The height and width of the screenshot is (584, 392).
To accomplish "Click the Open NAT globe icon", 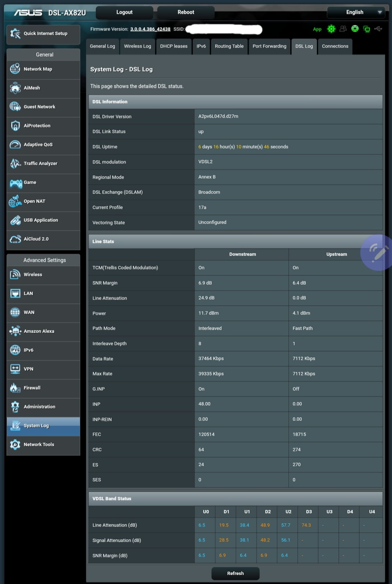I will tap(15, 201).
